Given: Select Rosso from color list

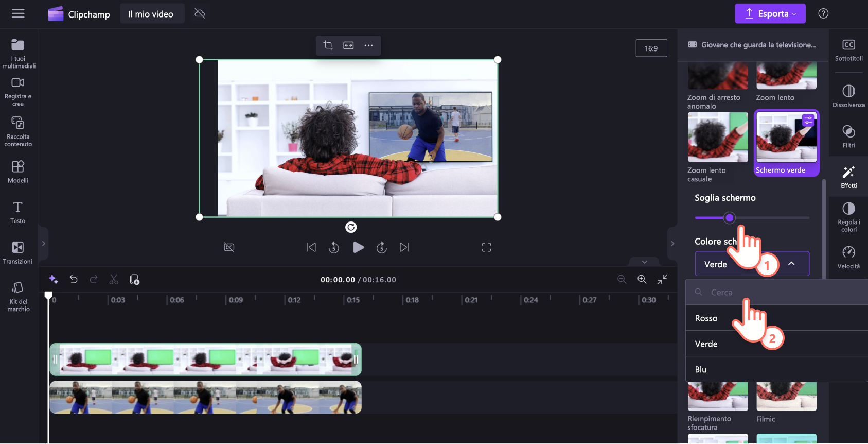Looking at the screenshot, I should click(x=776, y=318).
